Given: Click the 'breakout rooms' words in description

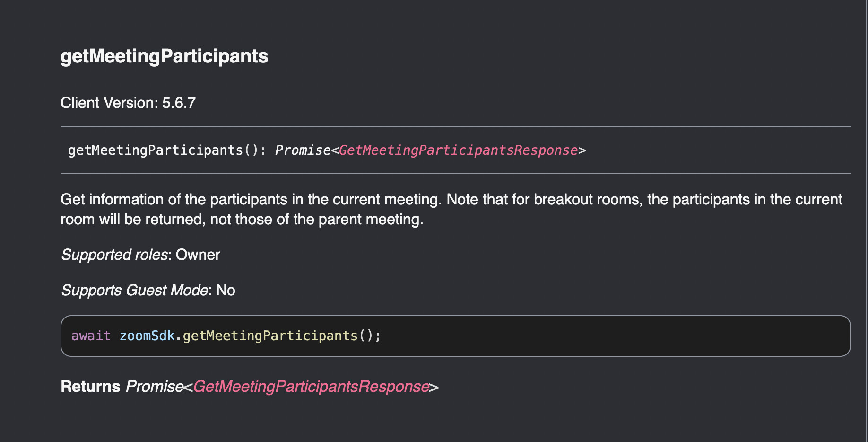Looking at the screenshot, I should (588, 199).
